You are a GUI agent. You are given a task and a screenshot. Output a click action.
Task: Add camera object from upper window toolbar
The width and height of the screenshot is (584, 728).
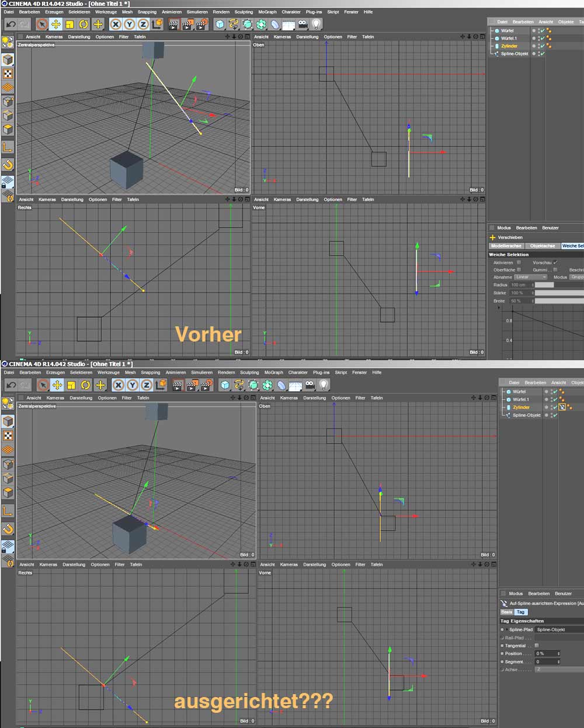pos(303,24)
